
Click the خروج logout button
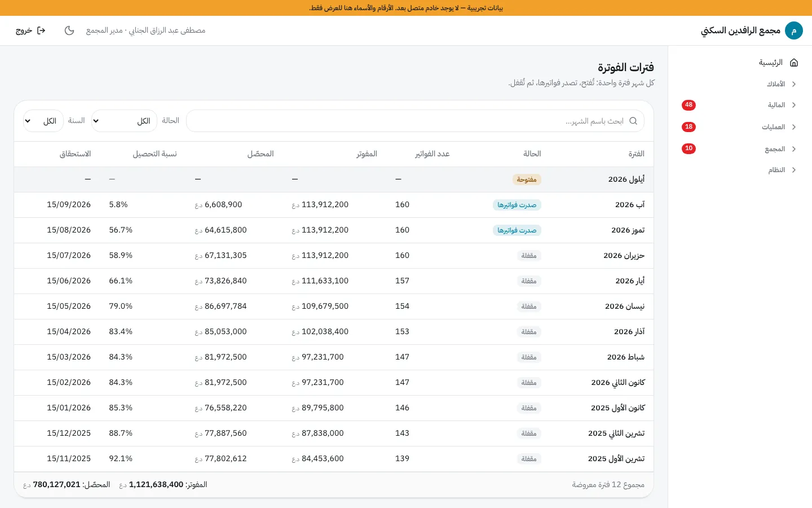pos(30,30)
